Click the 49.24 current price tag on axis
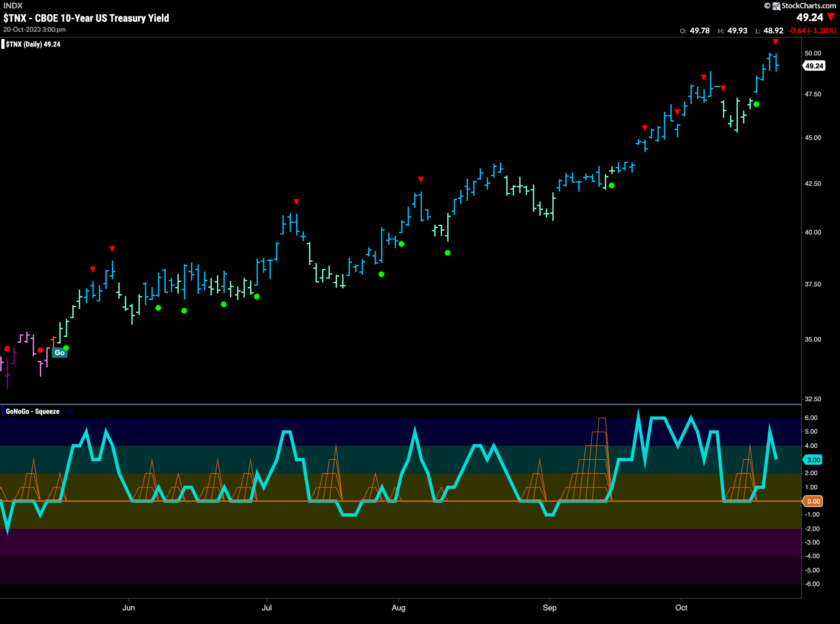Screen dimensions: 840x624 coord(813,66)
